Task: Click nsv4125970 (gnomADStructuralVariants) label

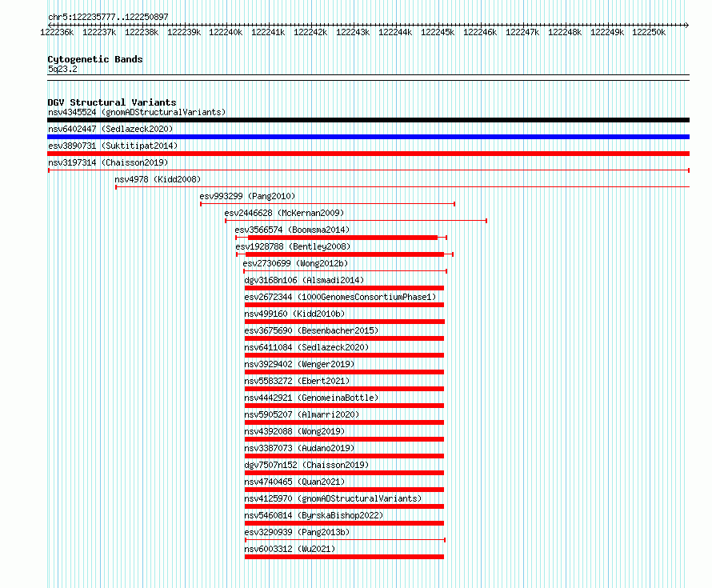Action: point(334,498)
